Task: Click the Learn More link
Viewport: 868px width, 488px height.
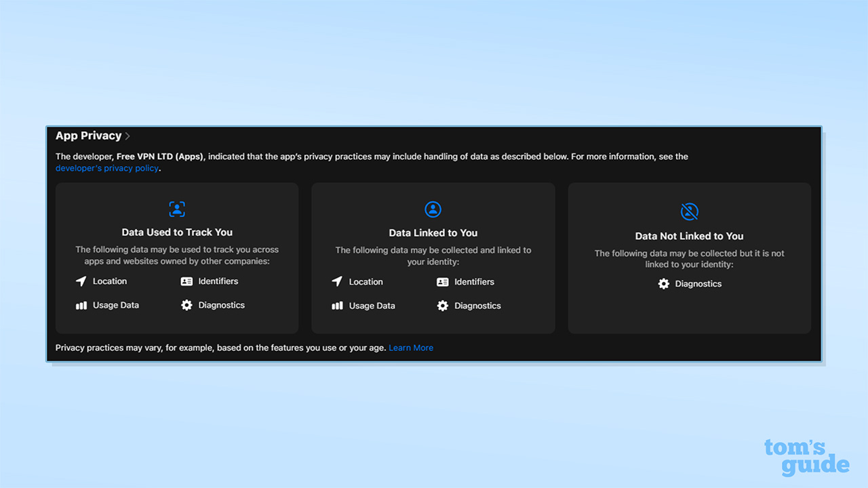Action: [x=410, y=347]
